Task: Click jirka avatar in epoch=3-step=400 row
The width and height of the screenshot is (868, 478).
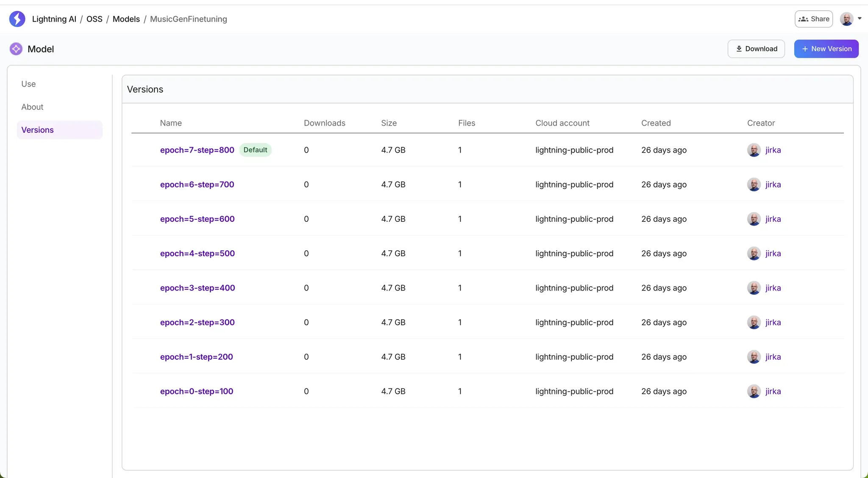Action: click(754, 288)
